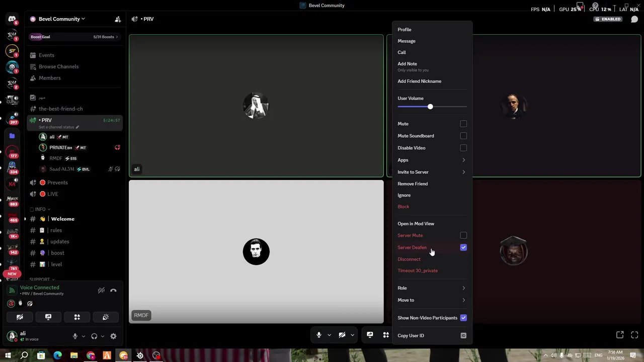Click invite members icon beside Bevel Community
This screenshot has width=644, height=362.
(x=118, y=19)
